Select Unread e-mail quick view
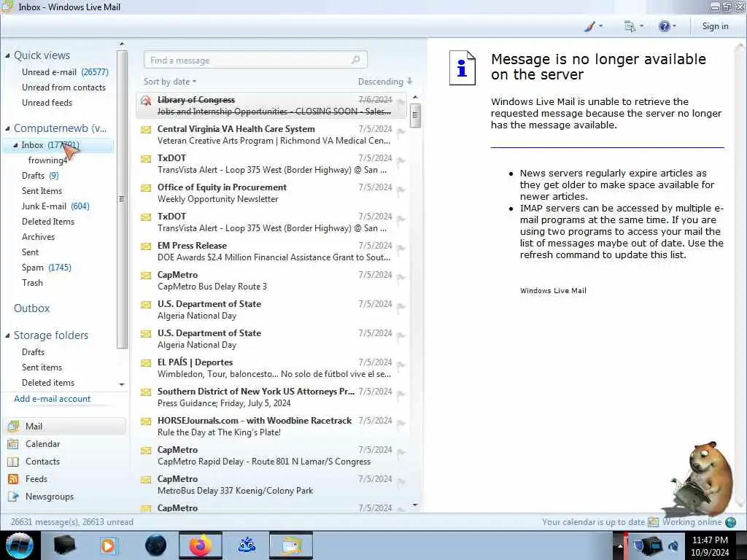Viewport: 747px width, 560px height. coord(65,72)
